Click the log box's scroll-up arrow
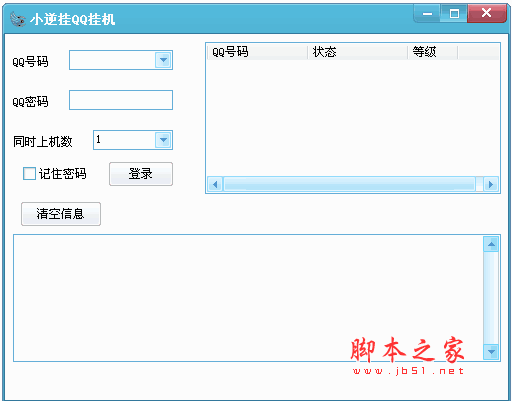Viewport: 512px width, 401px height. point(491,244)
